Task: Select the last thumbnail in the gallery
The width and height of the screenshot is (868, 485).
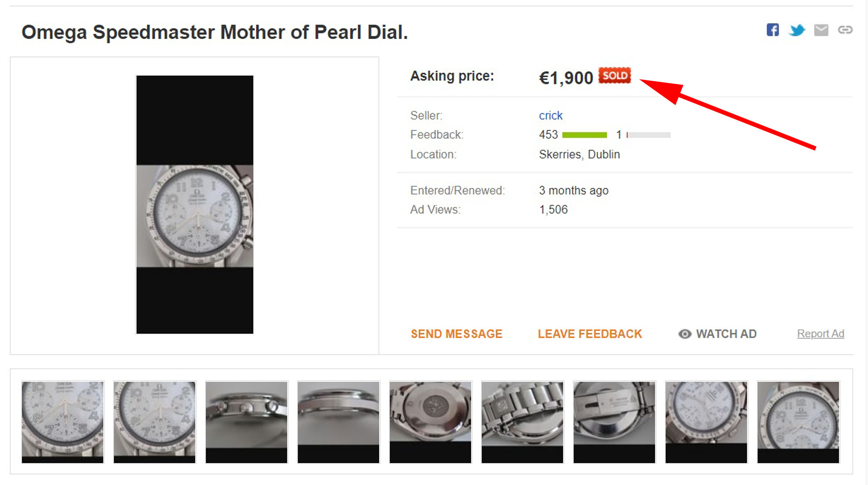Action: (798, 422)
